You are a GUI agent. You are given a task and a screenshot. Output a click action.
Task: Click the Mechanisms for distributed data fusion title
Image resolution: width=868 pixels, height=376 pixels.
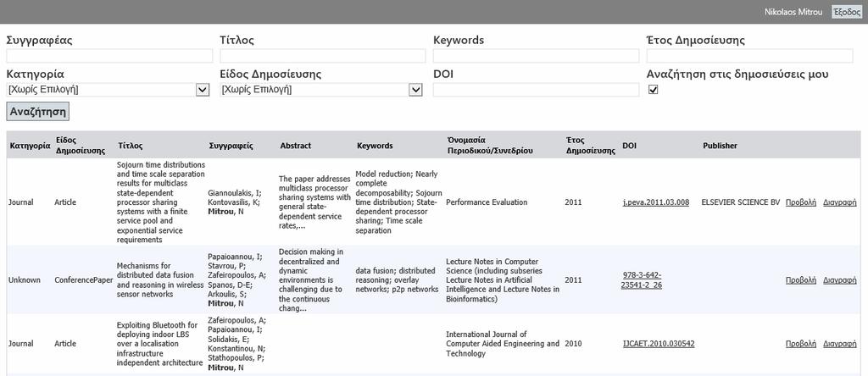point(159,279)
